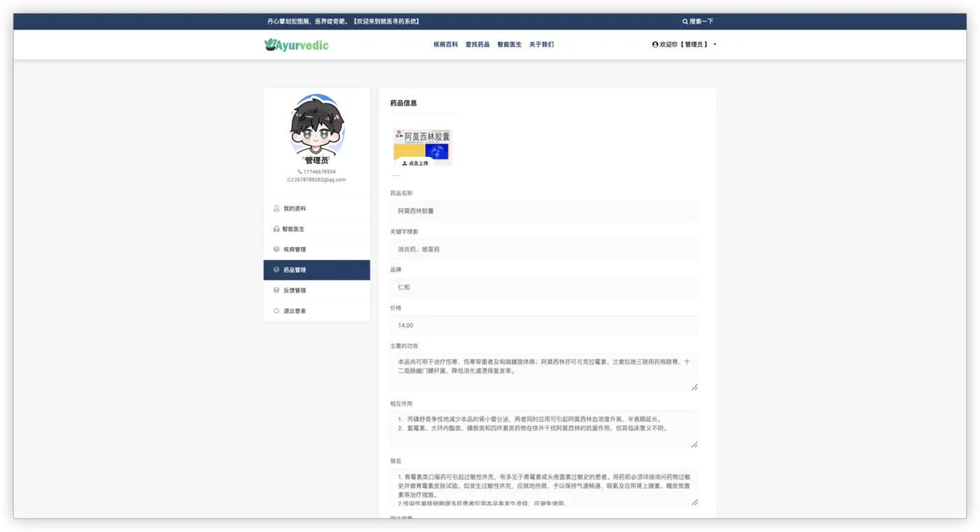This screenshot has width=980, height=532.
Task: Click the 管理员 avatar picture
Action: click(x=316, y=125)
